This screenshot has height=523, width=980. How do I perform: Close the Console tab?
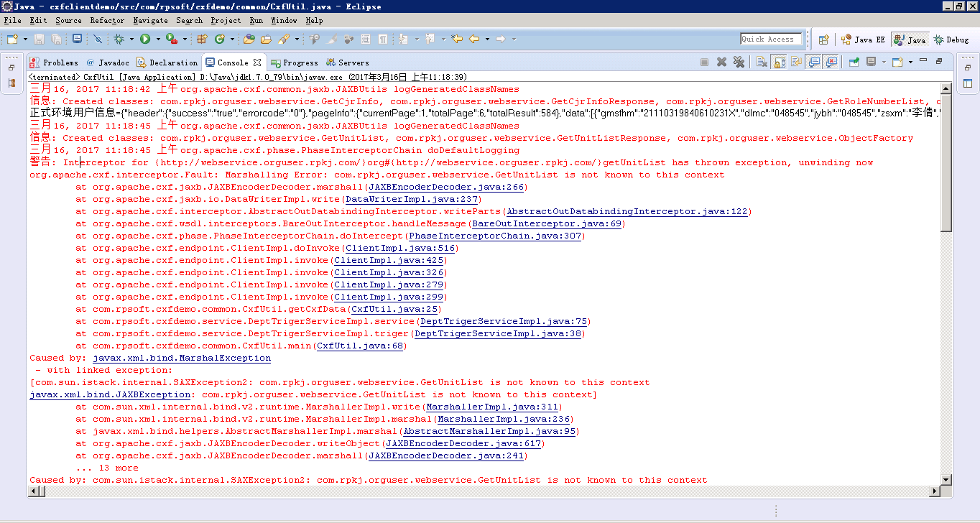coord(257,63)
